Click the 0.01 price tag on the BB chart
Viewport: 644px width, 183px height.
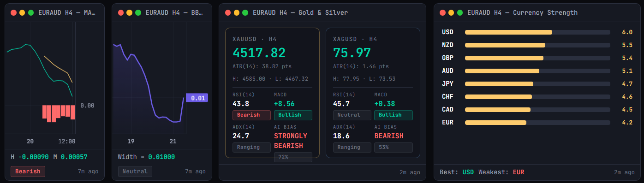click(197, 98)
